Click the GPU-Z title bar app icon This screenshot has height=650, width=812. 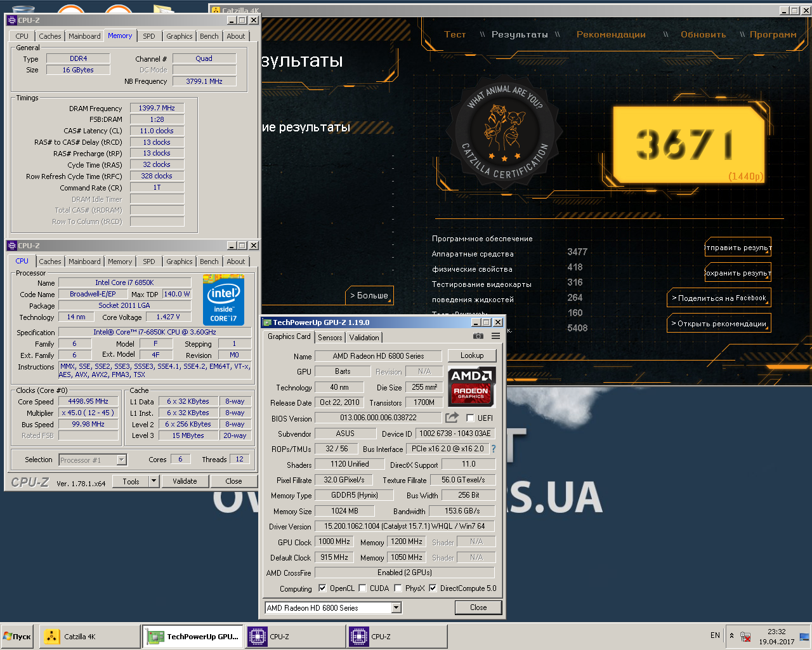pos(268,322)
